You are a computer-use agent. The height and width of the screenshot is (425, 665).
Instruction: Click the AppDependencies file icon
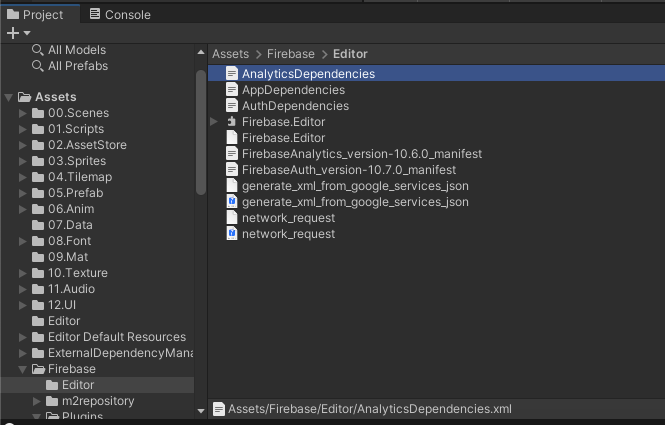pos(232,89)
